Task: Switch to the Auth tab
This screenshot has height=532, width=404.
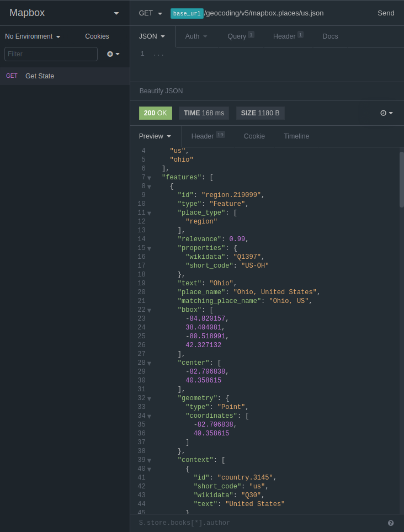Action: point(196,36)
